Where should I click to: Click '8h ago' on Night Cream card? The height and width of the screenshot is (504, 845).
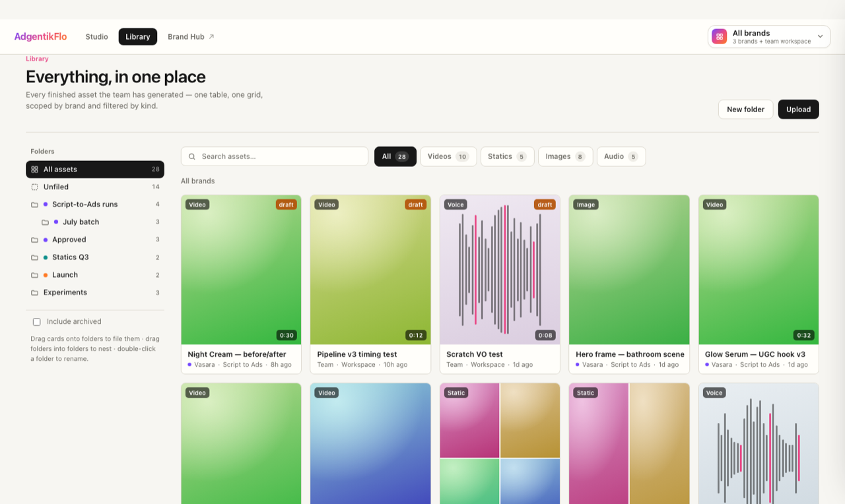click(281, 365)
